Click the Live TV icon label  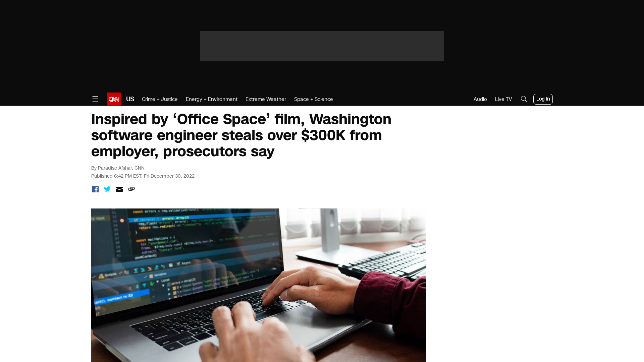(503, 99)
